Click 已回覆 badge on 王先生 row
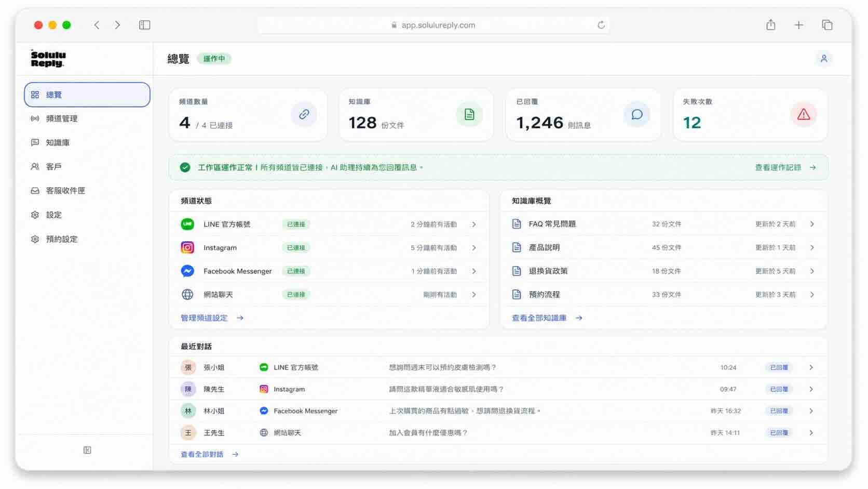Screen dimensions: 868x489 coord(779,433)
